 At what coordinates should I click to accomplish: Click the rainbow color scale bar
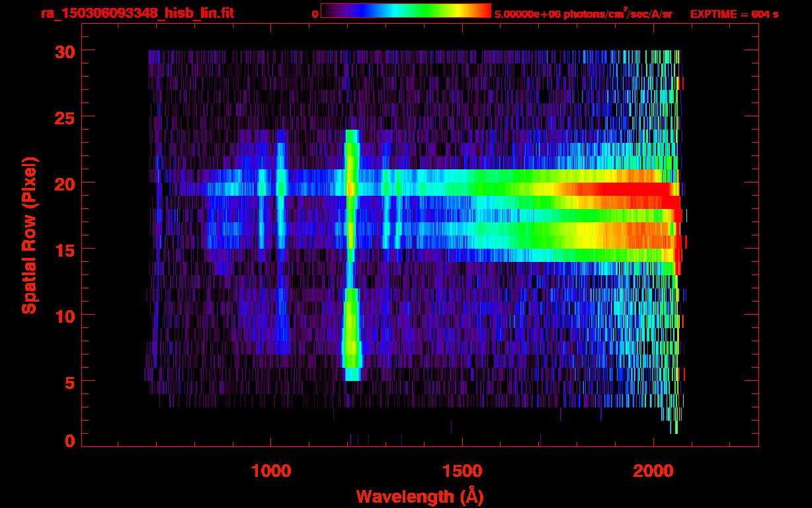tap(406, 11)
